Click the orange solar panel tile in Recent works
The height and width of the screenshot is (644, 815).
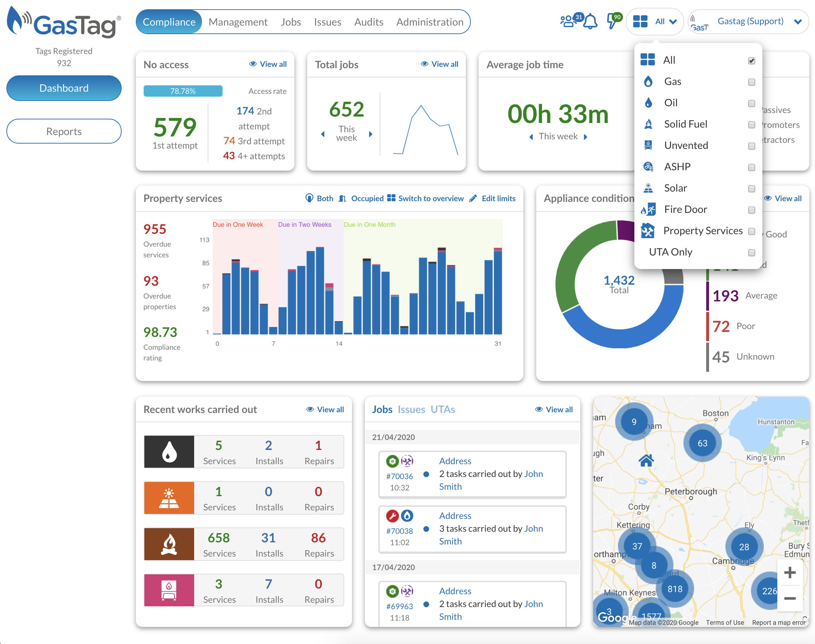coord(169,498)
